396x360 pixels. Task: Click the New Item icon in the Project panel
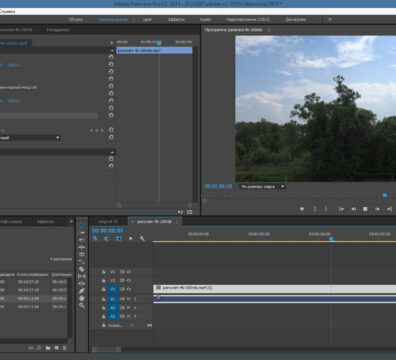click(x=56, y=348)
